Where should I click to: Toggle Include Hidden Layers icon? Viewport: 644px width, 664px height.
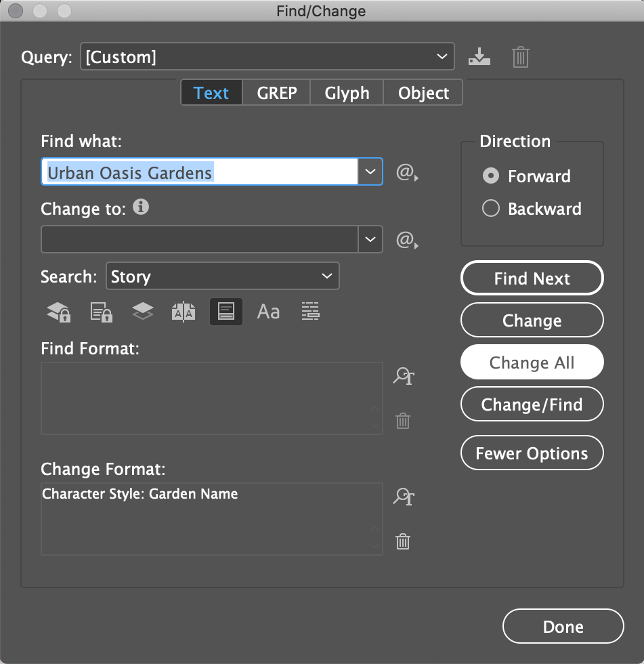[143, 311]
